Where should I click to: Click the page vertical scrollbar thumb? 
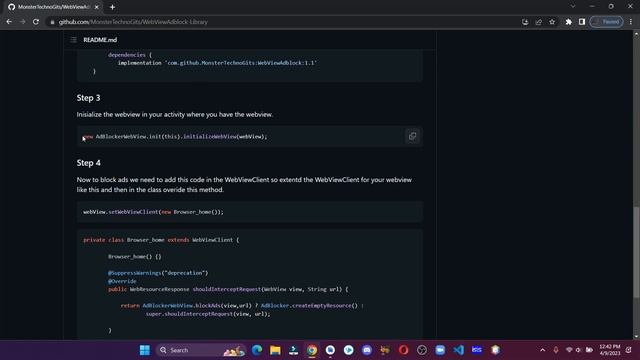click(636, 252)
